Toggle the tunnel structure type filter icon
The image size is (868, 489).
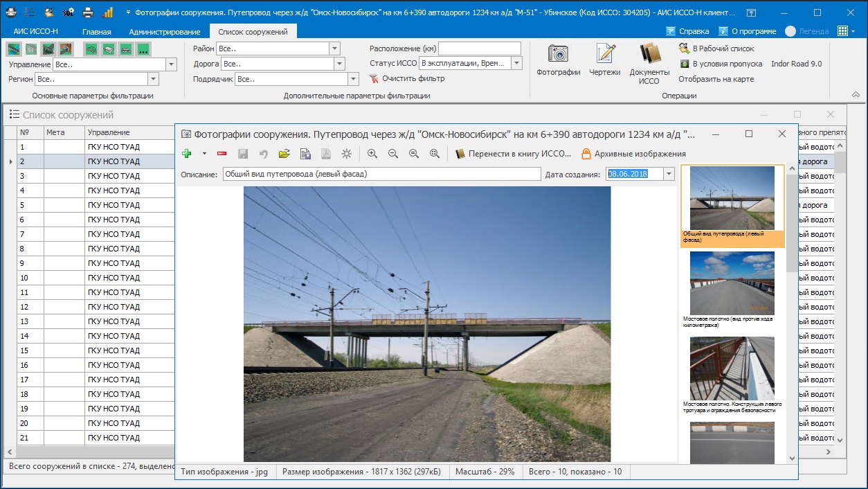(66, 49)
